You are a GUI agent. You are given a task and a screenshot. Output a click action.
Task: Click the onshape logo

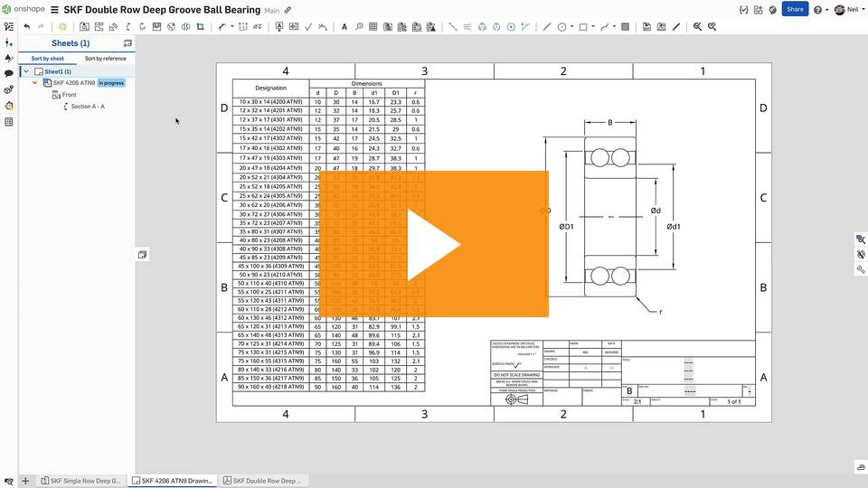point(23,9)
